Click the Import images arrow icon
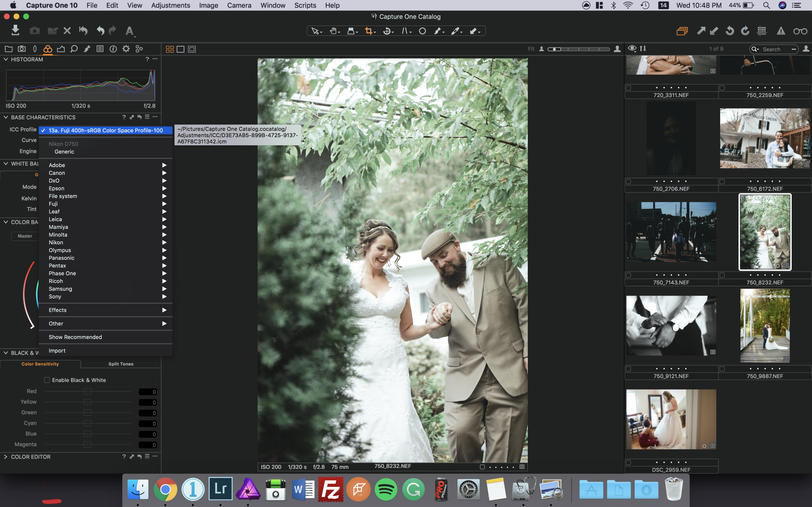Viewport: 812px width, 507px height. point(15,30)
